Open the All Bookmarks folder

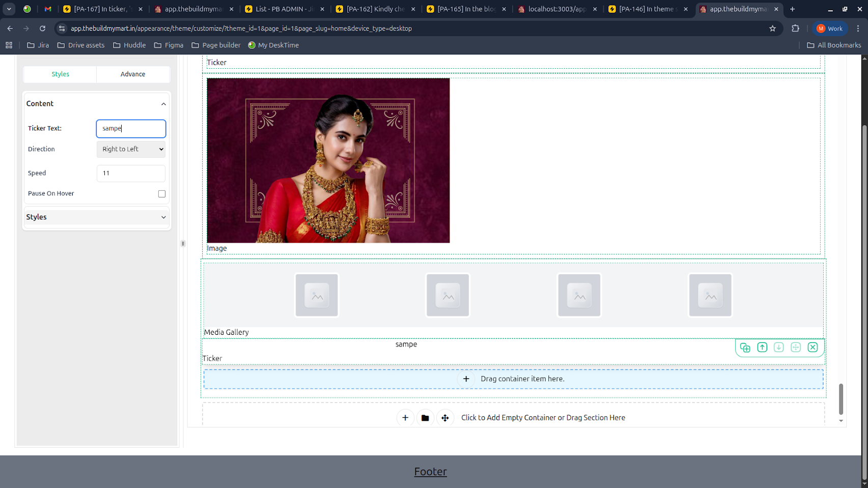[834, 45]
